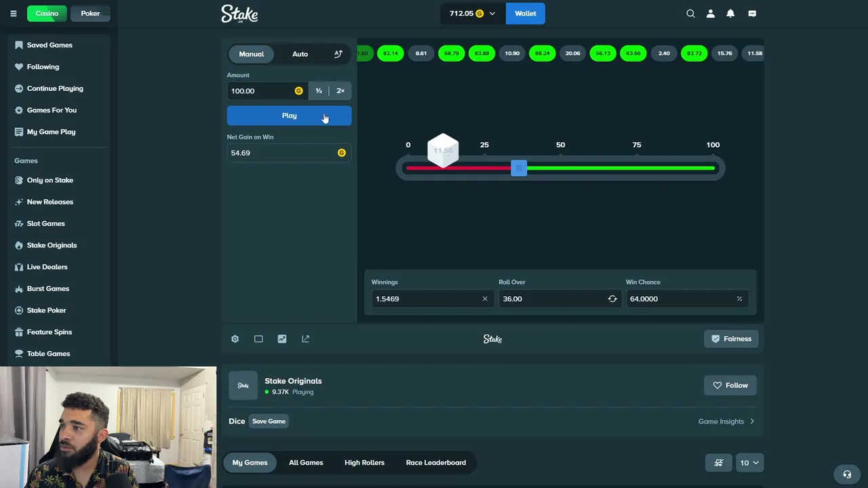Halve the bet with the ½ button

tap(319, 91)
